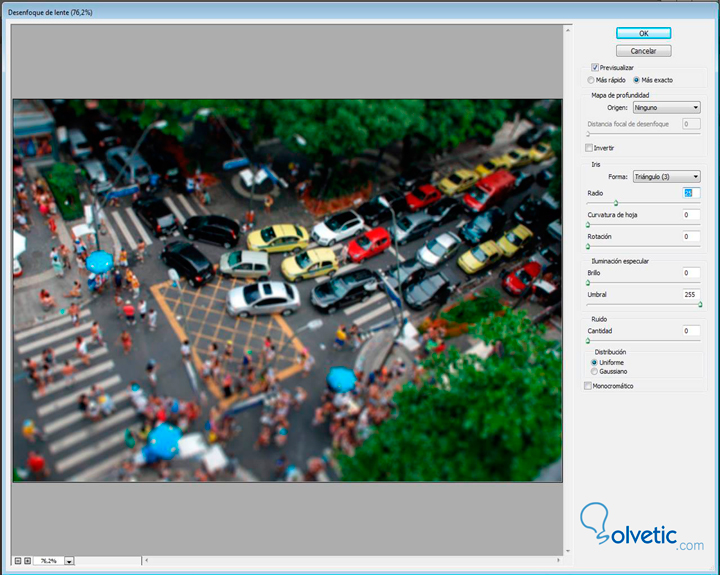This screenshot has width=720, height=575.
Task: Click the vertical scrollbar down arrow
Action: coord(568,551)
